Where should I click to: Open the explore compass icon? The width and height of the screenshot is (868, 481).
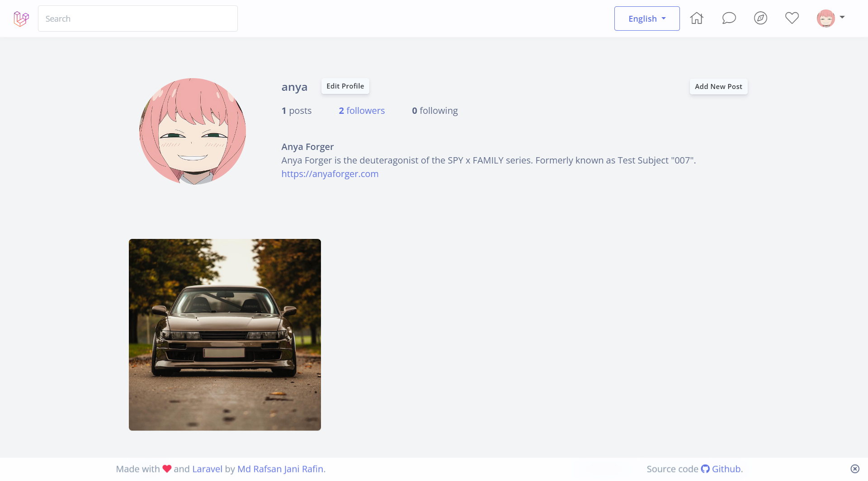click(x=760, y=18)
